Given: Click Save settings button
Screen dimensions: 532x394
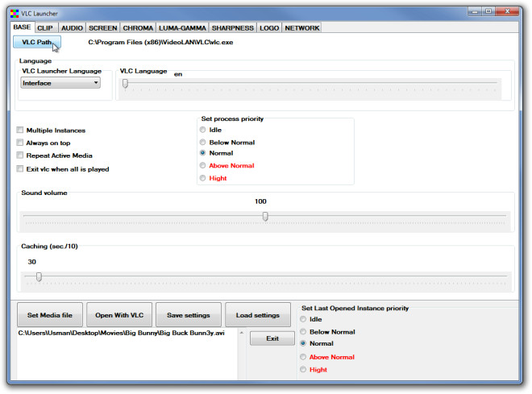Looking at the screenshot, I should pos(189,315).
